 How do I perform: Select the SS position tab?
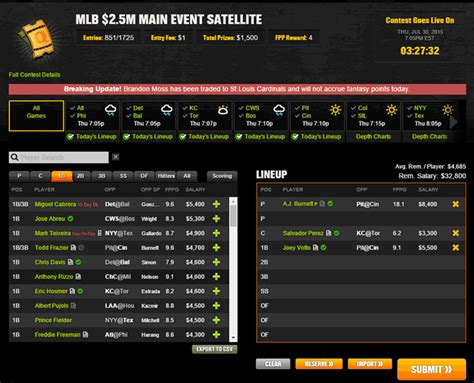[x=123, y=176]
